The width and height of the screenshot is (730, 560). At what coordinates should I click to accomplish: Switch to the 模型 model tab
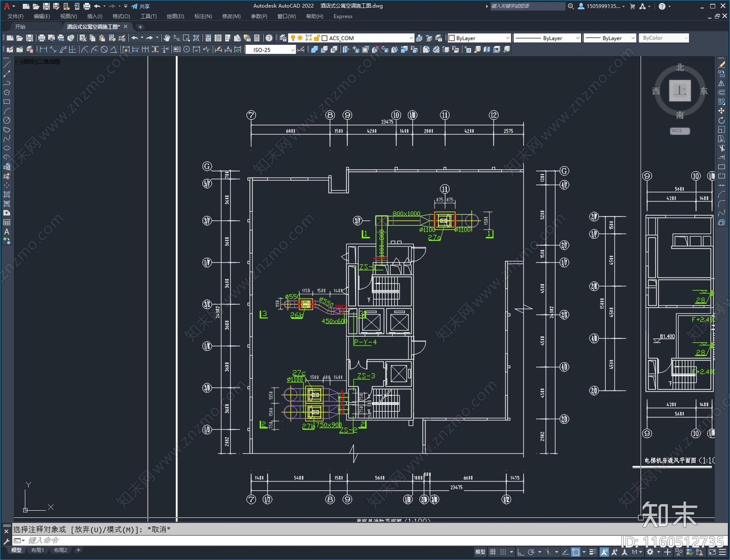[16, 550]
